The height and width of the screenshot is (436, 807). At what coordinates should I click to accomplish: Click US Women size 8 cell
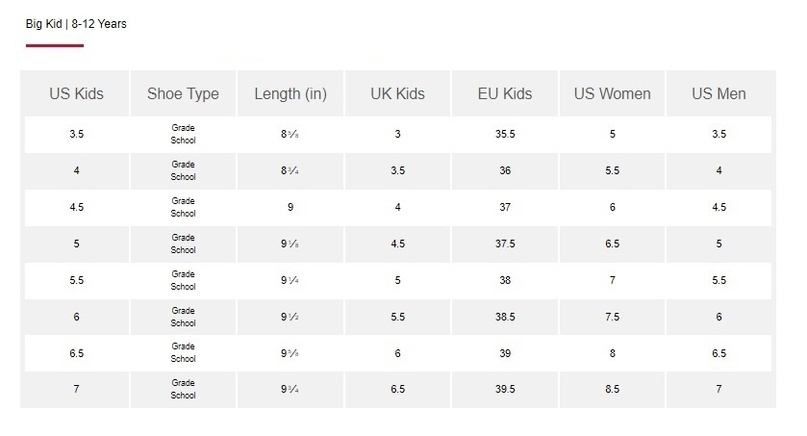pyautogui.click(x=612, y=352)
